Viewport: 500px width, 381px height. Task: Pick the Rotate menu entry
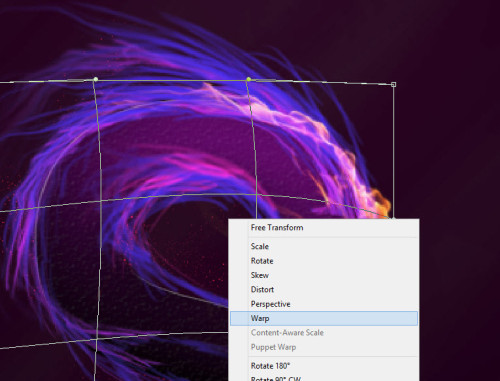tap(324, 261)
